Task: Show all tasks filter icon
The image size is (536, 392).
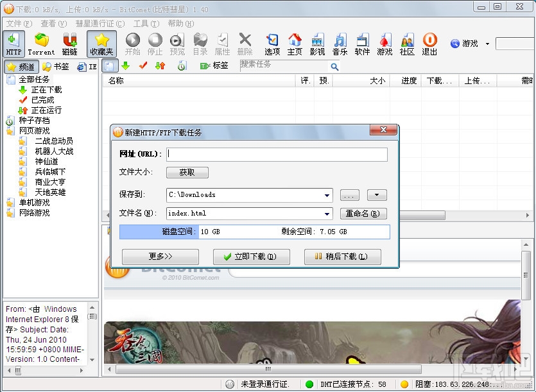Action: (110, 65)
